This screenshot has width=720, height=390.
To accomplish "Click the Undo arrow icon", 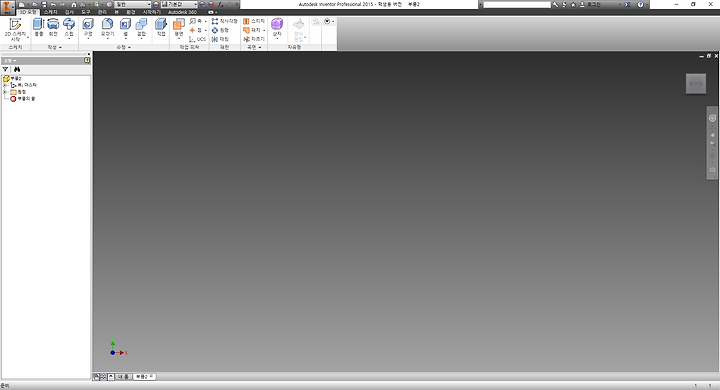I will click(53, 5).
